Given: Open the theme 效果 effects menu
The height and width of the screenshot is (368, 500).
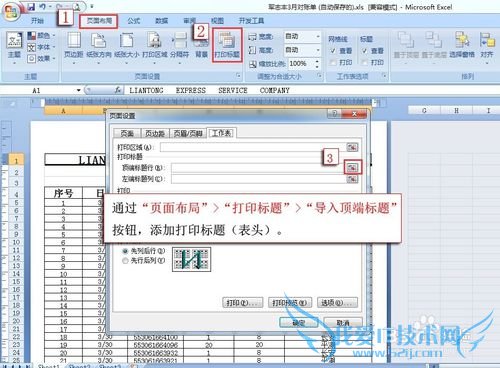Looking at the screenshot, I should pos(41,58).
